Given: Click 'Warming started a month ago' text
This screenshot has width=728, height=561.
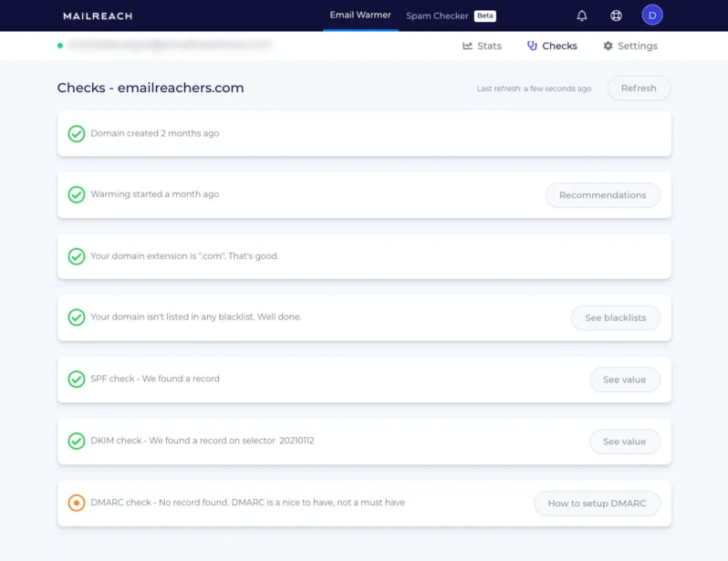Looking at the screenshot, I should [154, 194].
